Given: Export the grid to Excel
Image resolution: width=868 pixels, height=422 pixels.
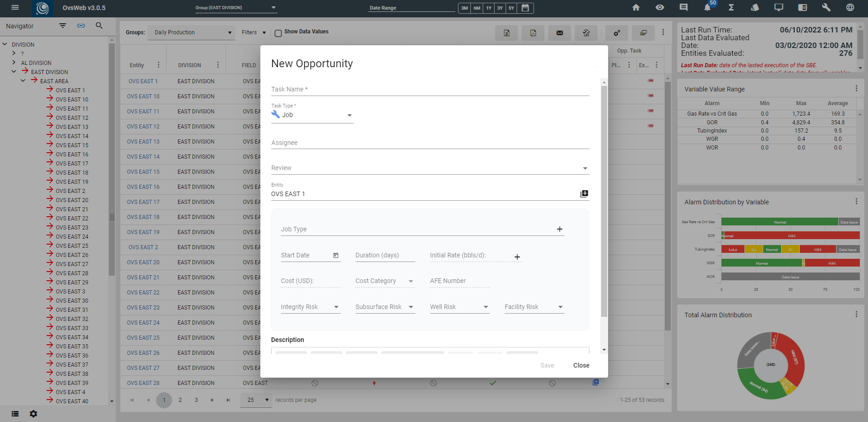Looking at the screenshot, I should pos(506,32).
